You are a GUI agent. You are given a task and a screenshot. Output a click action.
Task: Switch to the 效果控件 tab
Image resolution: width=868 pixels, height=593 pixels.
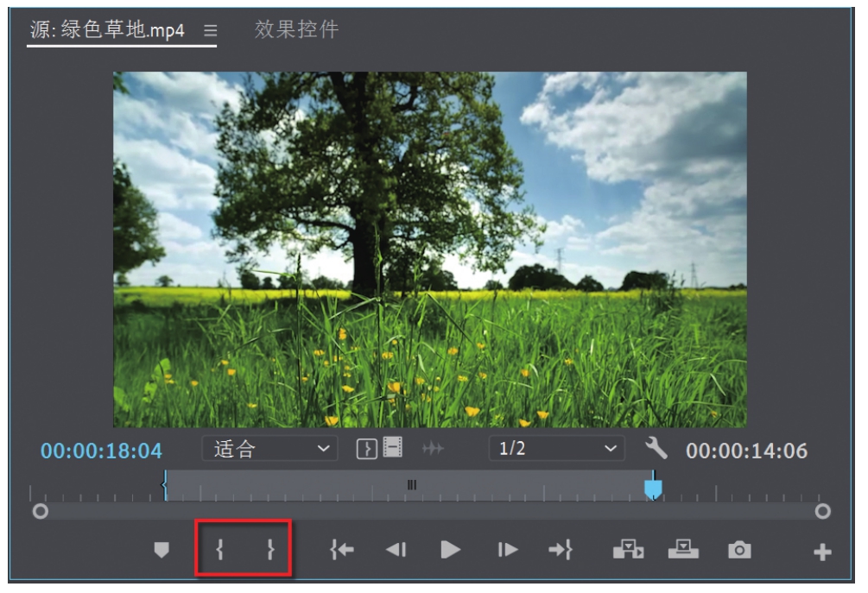[296, 29]
